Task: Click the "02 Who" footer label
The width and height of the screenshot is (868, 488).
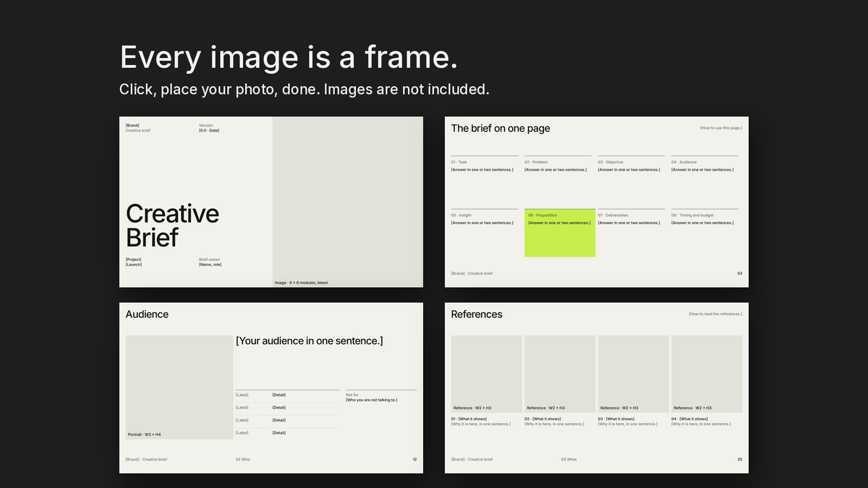Action: [x=243, y=459]
